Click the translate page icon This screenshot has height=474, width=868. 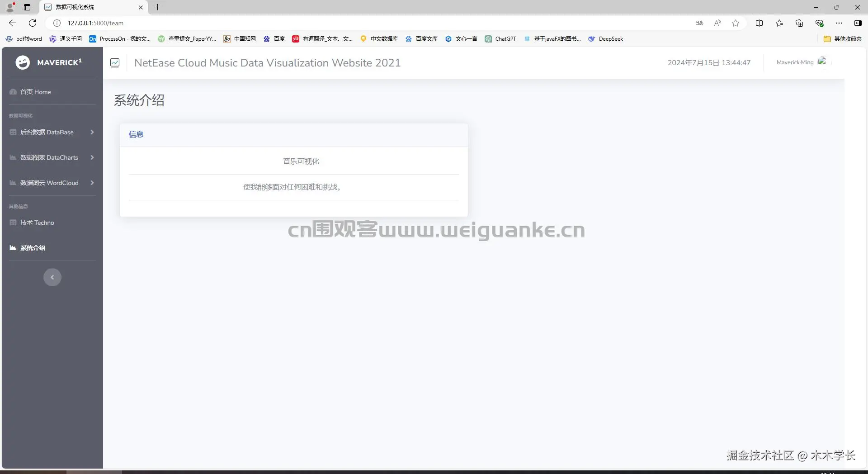(699, 23)
